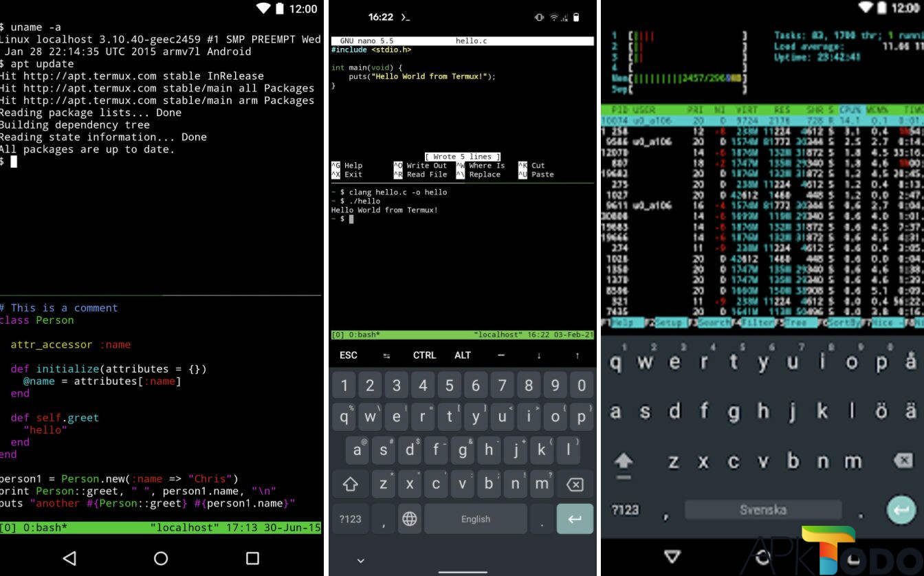This screenshot has width=924, height=576.
Task: Toggle the CTRL extra key
Action: 424,355
